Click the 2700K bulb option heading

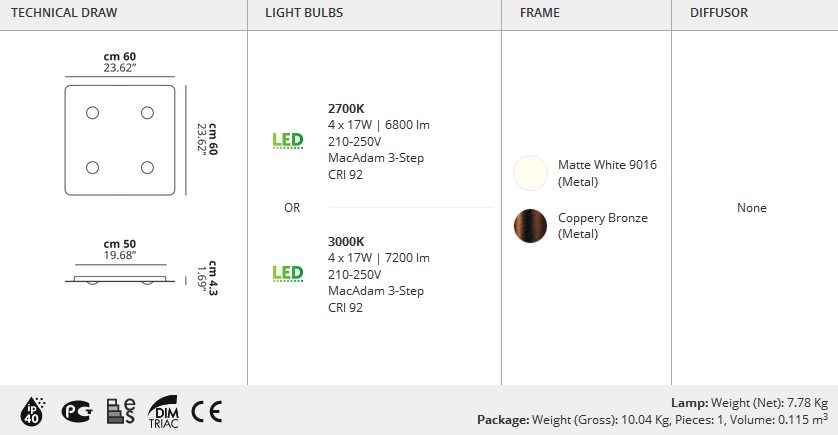[x=346, y=108]
